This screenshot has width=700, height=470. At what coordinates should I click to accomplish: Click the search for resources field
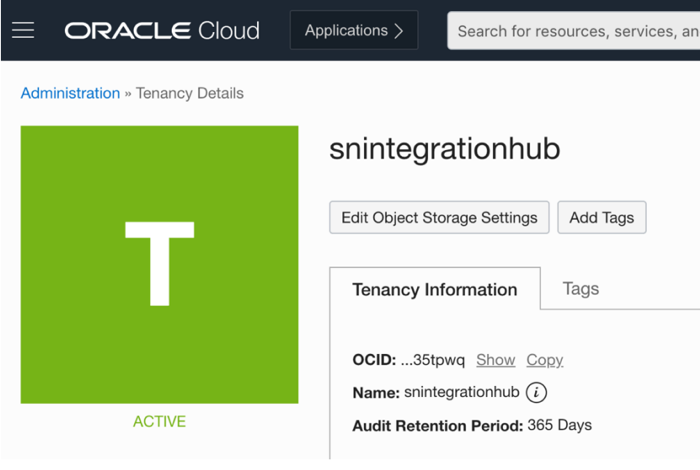point(574,31)
